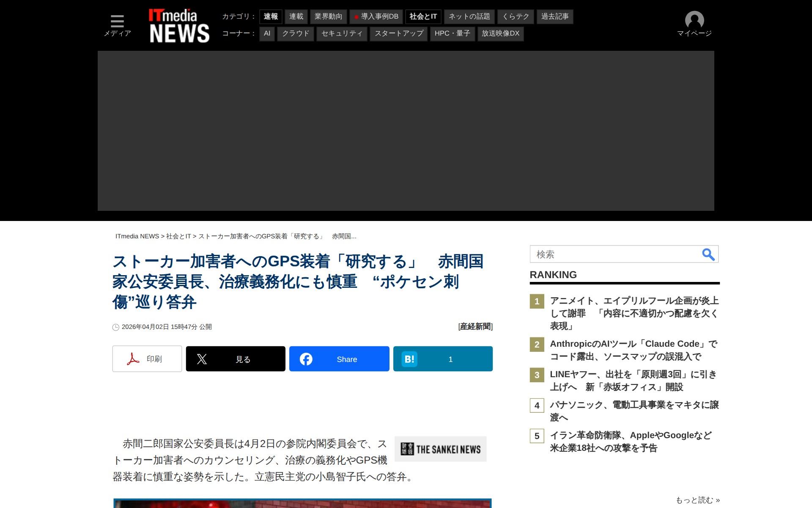This screenshot has width=812, height=508.
Task: Click the ITmedia NEWS logo
Action: click(179, 26)
